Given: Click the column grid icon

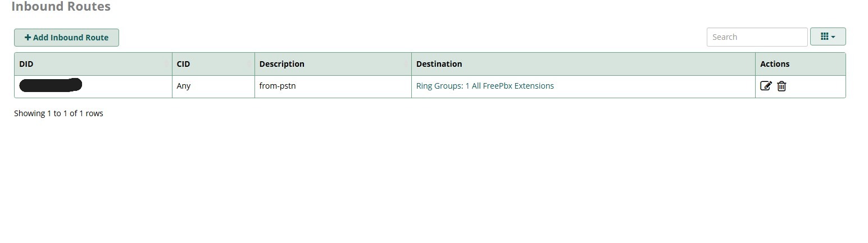Looking at the screenshot, I should coord(824,36).
